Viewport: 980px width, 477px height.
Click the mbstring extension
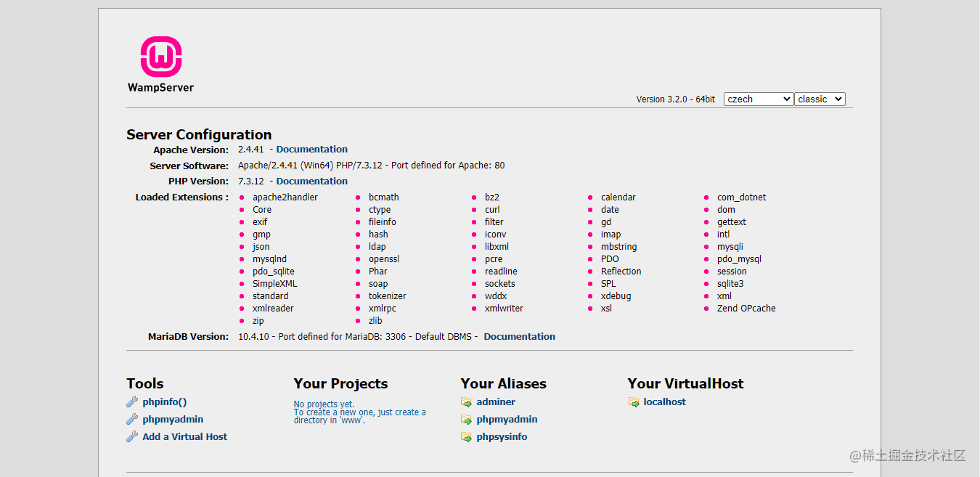coord(619,247)
